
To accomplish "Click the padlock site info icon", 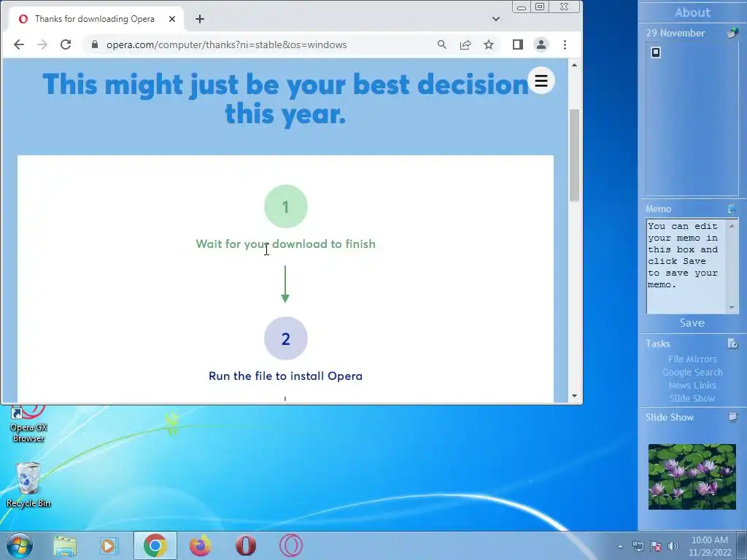I will [95, 44].
